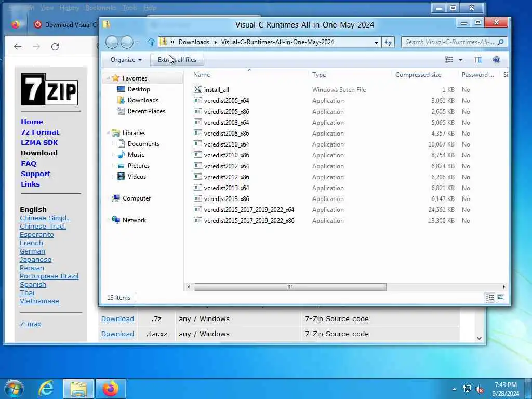The image size is (532, 399).
Task: Open Desktop in the navigation pane
Action: pos(138,89)
